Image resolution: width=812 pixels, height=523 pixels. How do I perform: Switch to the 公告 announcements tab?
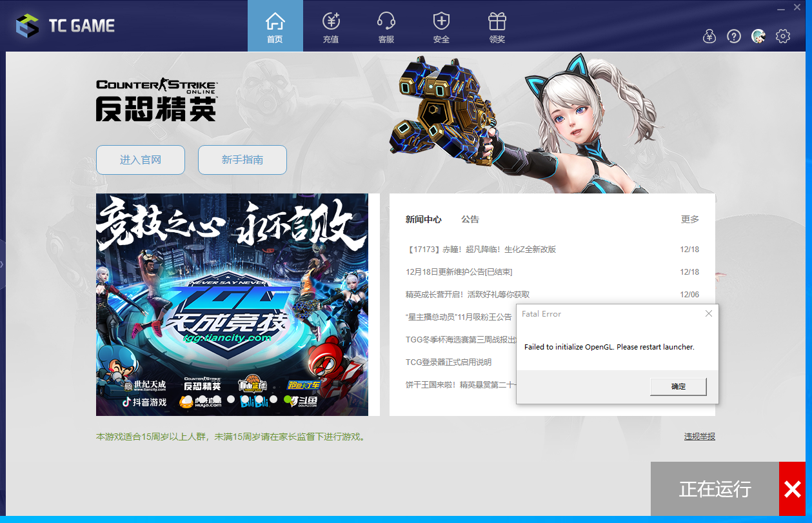point(470,219)
